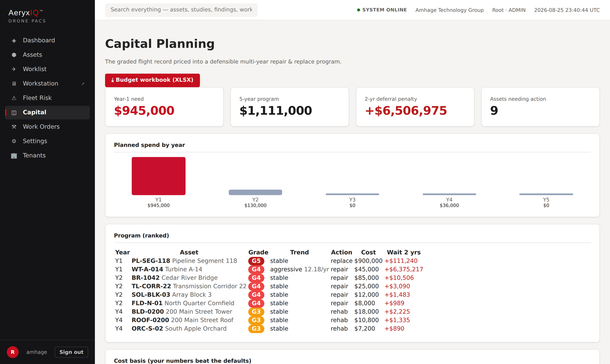Click the Workstation external-link arrow
The width and height of the screenshot is (610, 364).
click(83, 84)
